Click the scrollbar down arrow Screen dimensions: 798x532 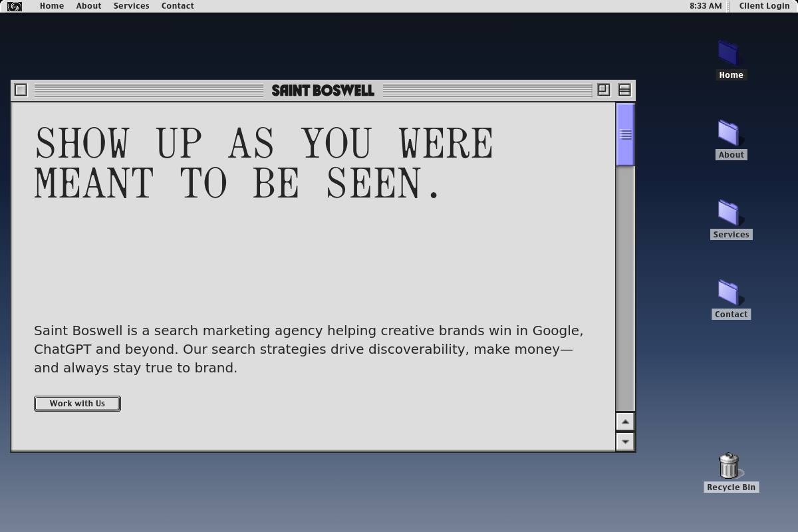(x=625, y=441)
